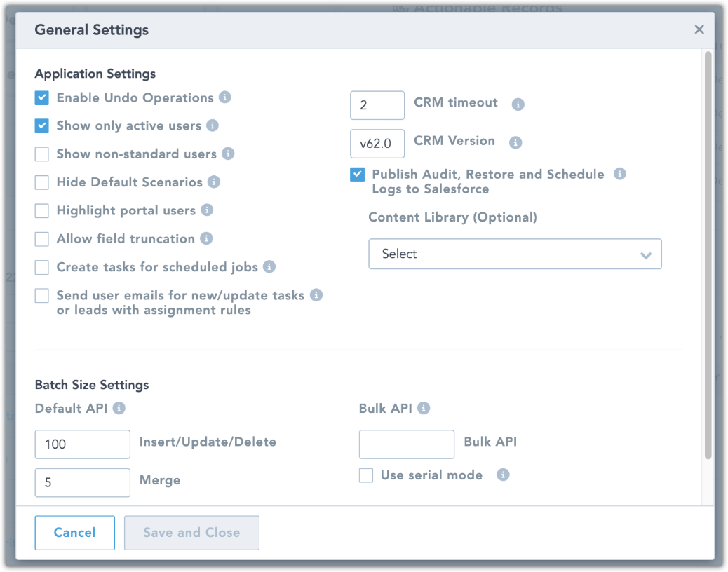
Task: Click Content Library (Optional) label
Action: click(x=452, y=217)
